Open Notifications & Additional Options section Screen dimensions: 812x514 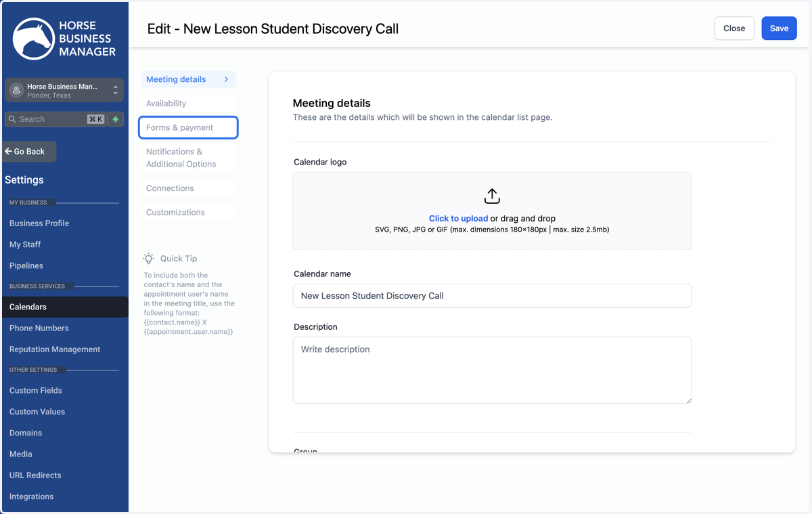pos(188,158)
